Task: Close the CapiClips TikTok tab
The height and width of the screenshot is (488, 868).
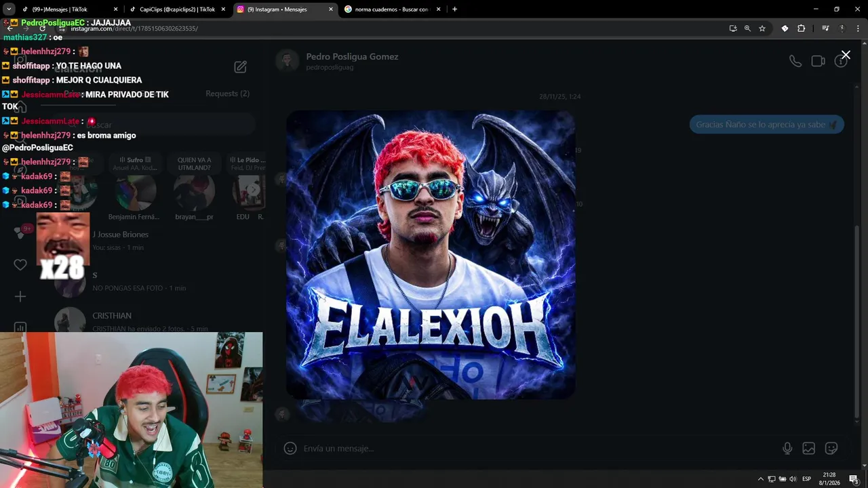Action: pyautogui.click(x=223, y=9)
